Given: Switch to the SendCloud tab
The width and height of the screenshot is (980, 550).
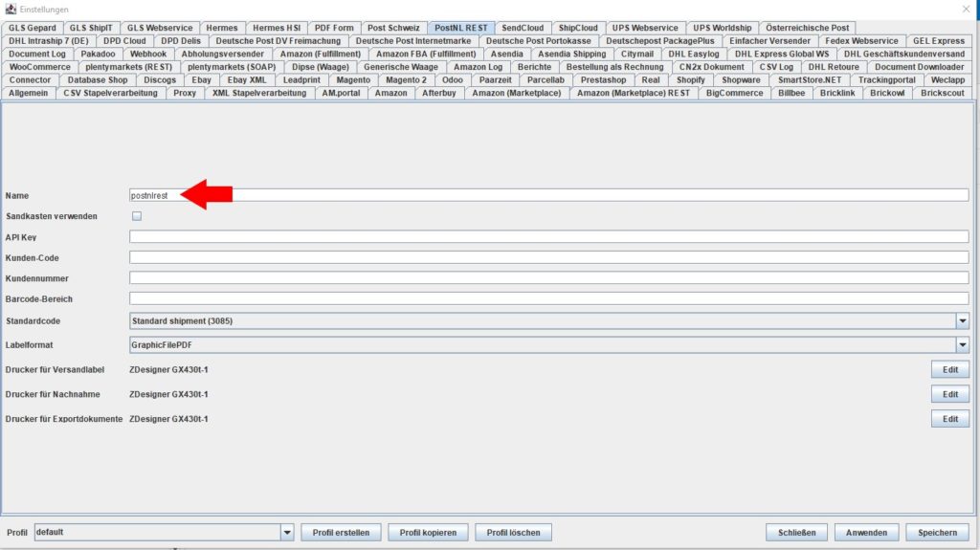Looking at the screenshot, I should coord(523,28).
